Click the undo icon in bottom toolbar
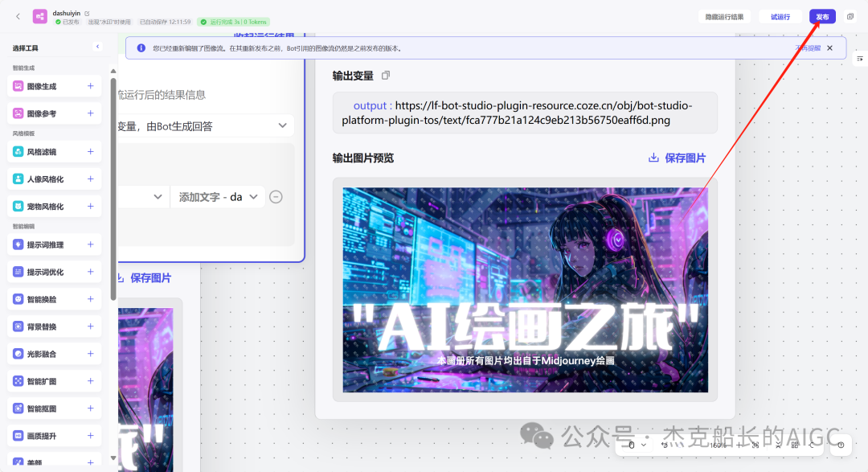This screenshot has height=472, width=868. click(x=665, y=445)
